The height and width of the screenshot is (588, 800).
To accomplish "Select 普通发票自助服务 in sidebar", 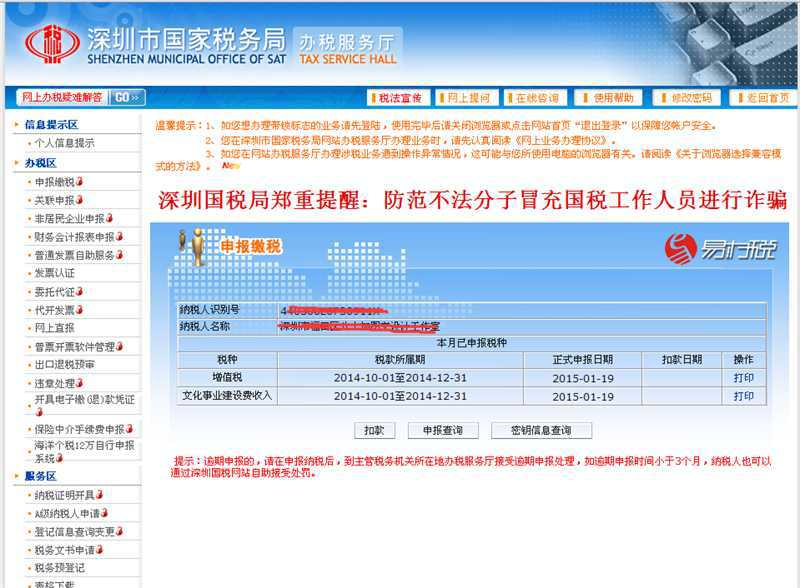I will click(74, 255).
